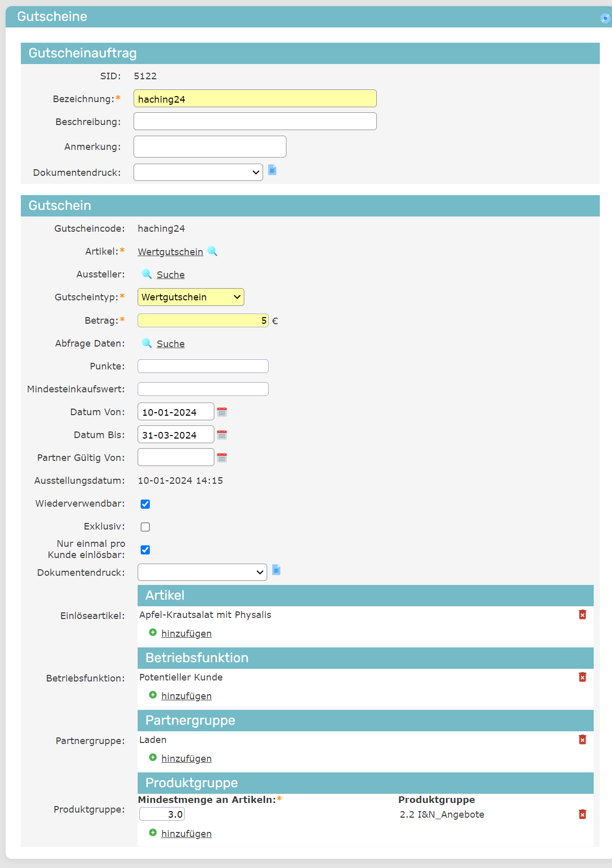The image size is (612, 868).
Task: Delete the Laden partner group
Action: [x=582, y=740]
